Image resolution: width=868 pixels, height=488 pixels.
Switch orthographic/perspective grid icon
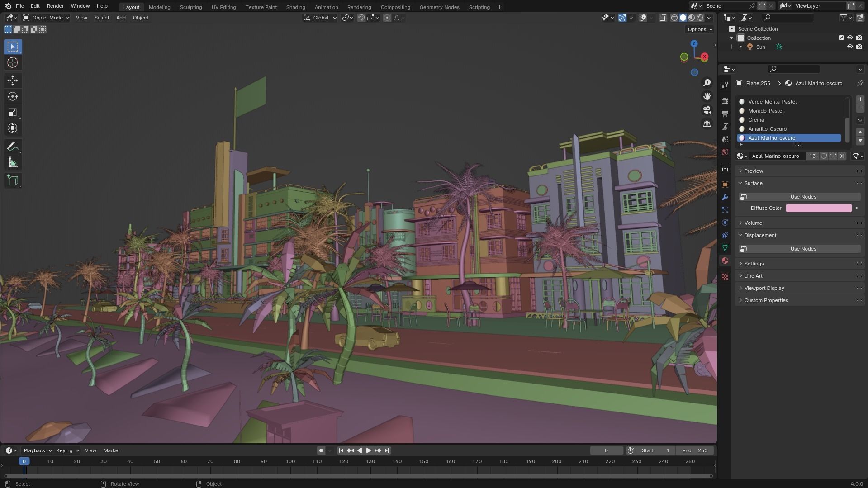click(707, 123)
